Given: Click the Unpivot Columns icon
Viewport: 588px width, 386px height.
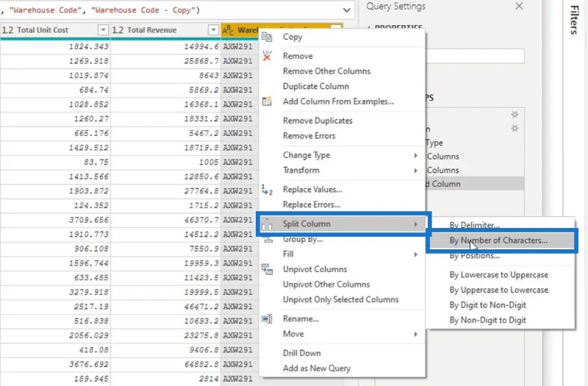Looking at the screenshot, I should 267,269.
